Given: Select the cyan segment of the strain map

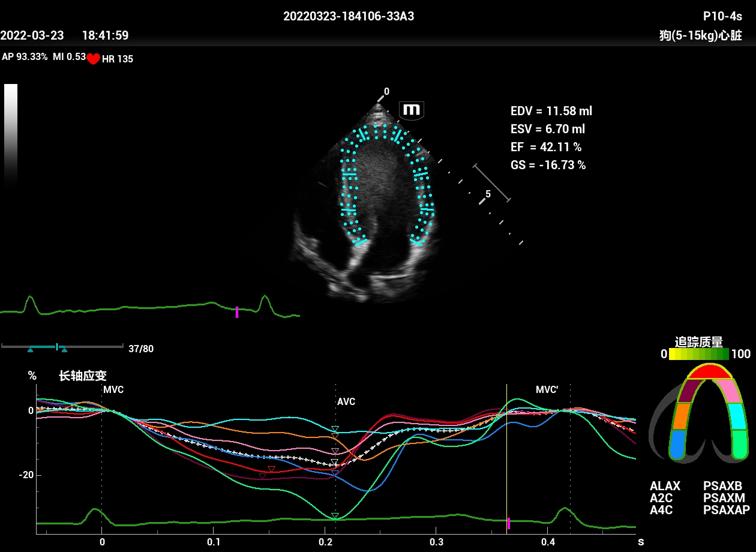Looking at the screenshot, I should pyautogui.click(x=739, y=416).
